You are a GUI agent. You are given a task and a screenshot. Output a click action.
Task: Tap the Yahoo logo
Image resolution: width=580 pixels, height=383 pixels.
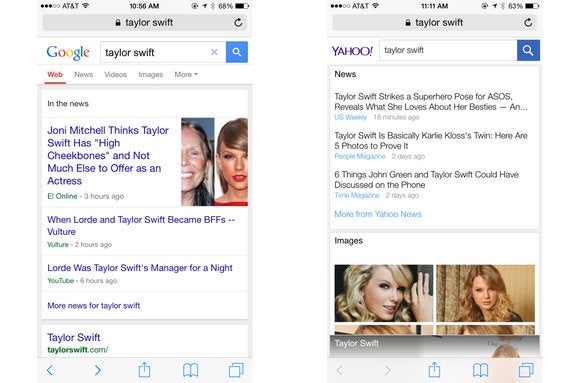352,51
